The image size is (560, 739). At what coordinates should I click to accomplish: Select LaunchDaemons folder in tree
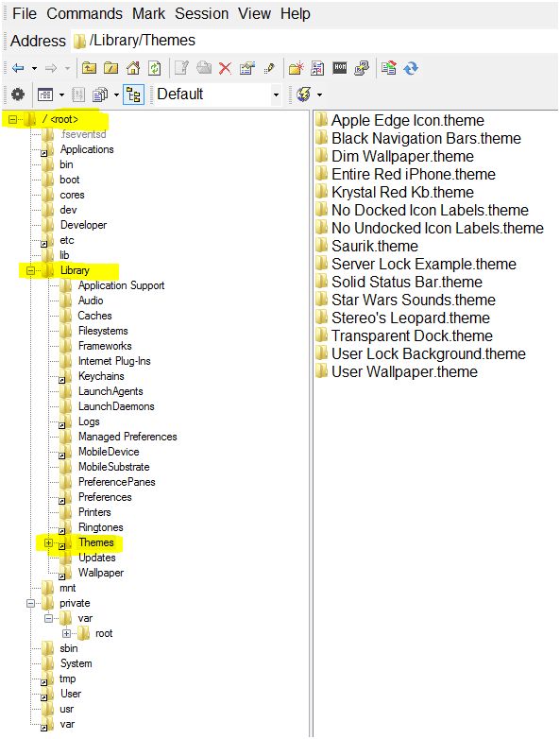click(116, 406)
